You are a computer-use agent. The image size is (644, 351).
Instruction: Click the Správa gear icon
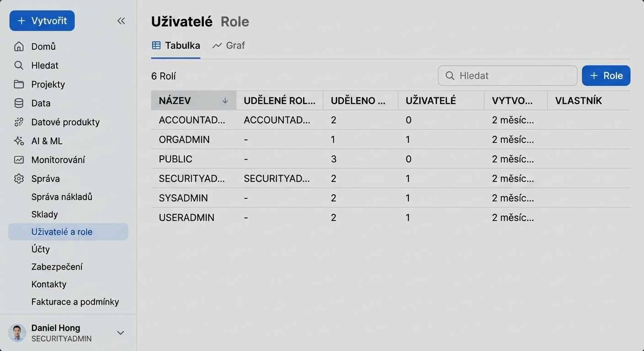coord(19,179)
